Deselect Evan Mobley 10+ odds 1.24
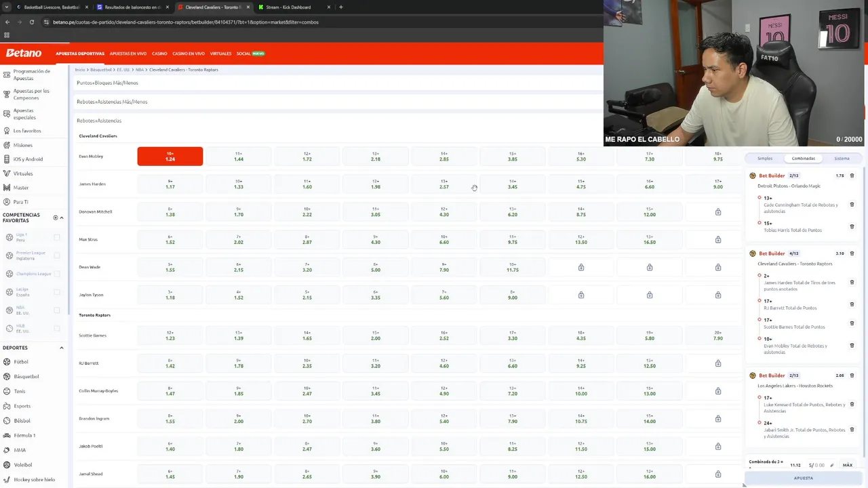This screenshot has height=488, width=868. pos(170,157)
